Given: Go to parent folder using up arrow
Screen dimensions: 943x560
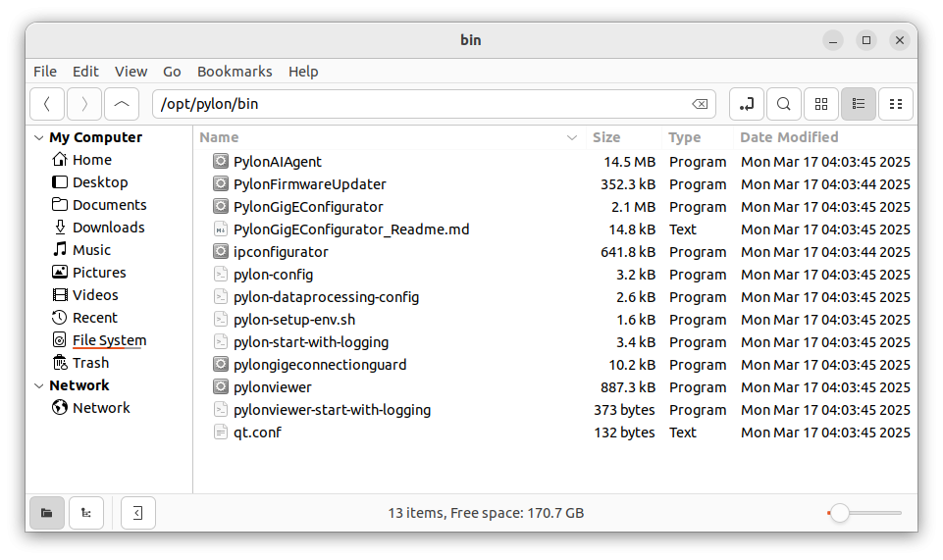Looking at the screenshot, I should [x=122, y=104].
